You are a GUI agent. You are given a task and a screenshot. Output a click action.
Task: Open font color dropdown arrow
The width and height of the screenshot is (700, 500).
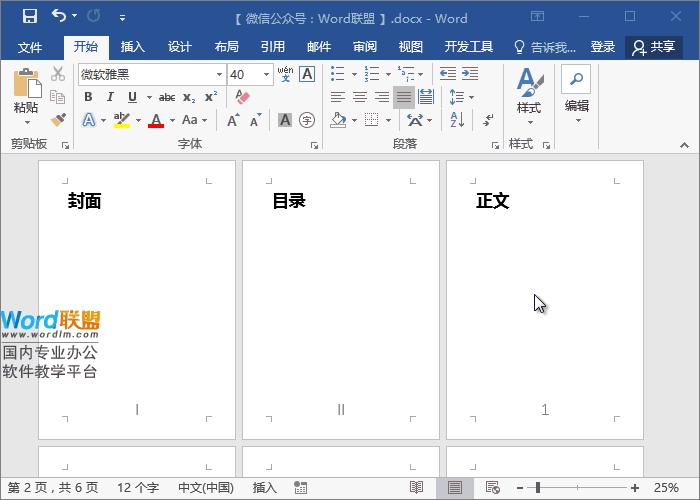click(172, 121)
